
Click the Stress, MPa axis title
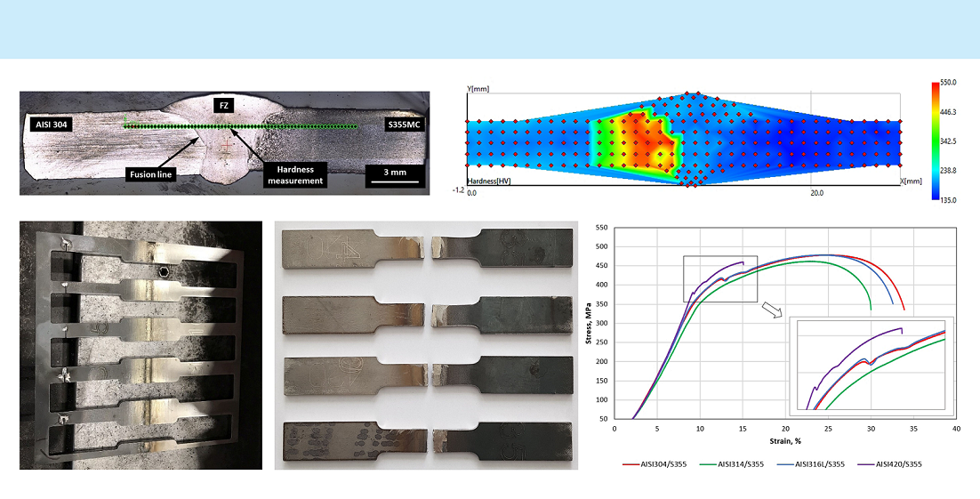coord(591,323)
